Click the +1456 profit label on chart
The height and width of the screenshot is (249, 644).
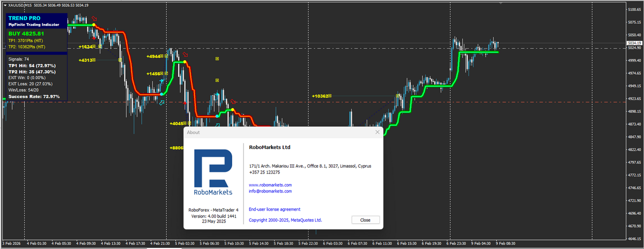(x=153, y=73)
